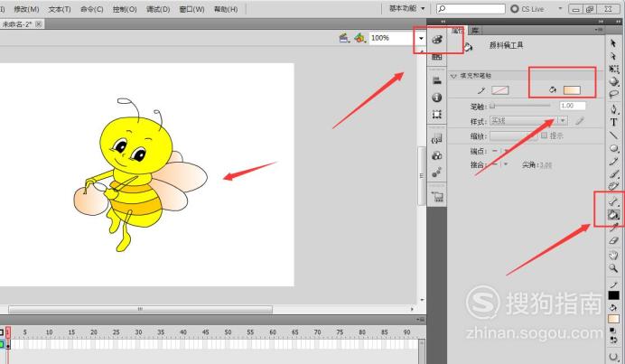
Task: Select the 3D Rotation tool
Action: coord(614,81)
